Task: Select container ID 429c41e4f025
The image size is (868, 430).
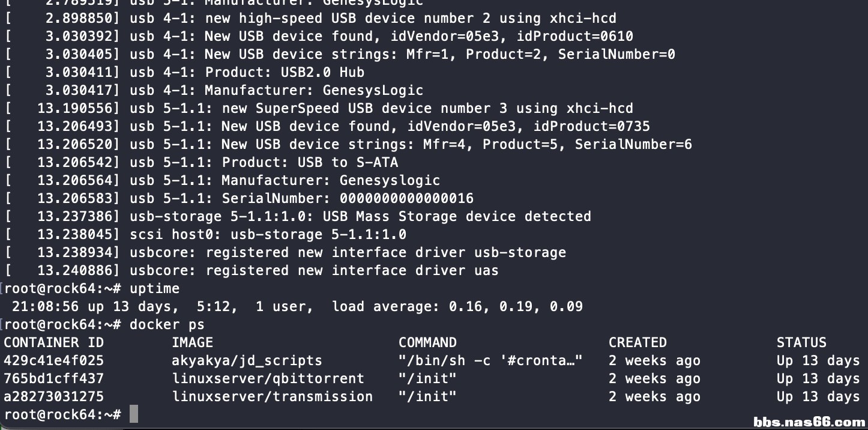Action: (x=53, y=360)
